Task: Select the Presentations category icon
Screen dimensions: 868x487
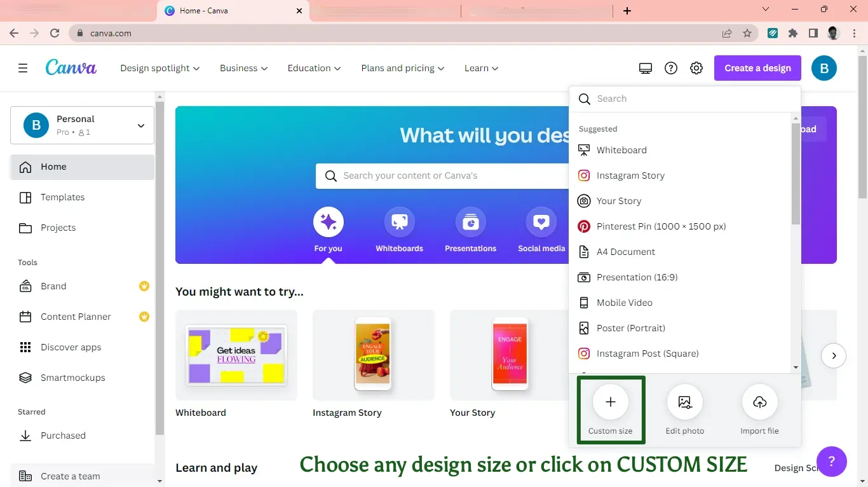Action: (x=470, y=223)
